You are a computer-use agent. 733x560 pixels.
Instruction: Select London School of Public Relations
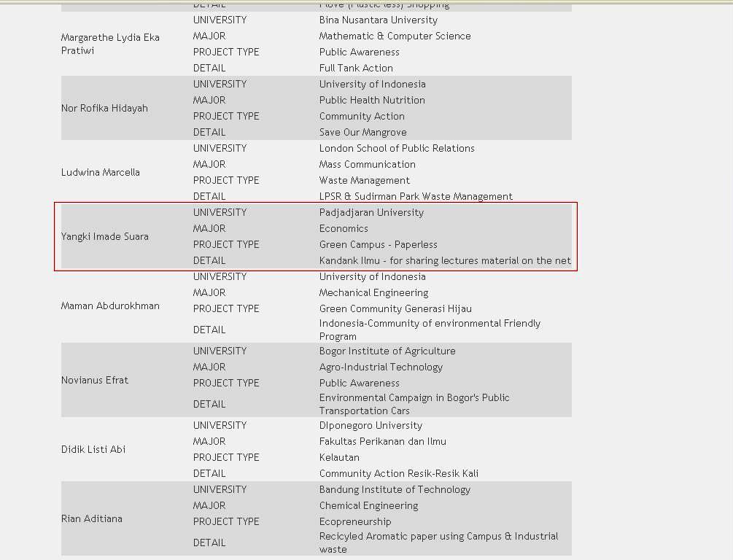point(396,148)
